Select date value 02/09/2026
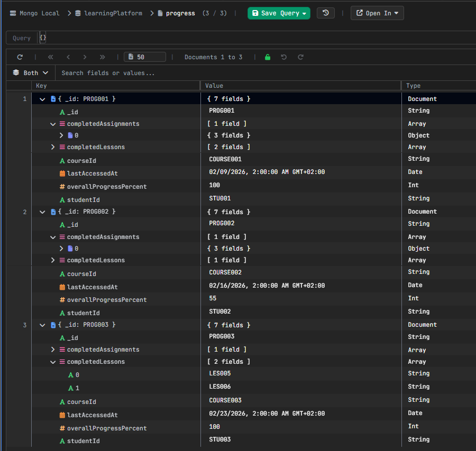Screen dimensions: 476x451 (x=267, y=172)
